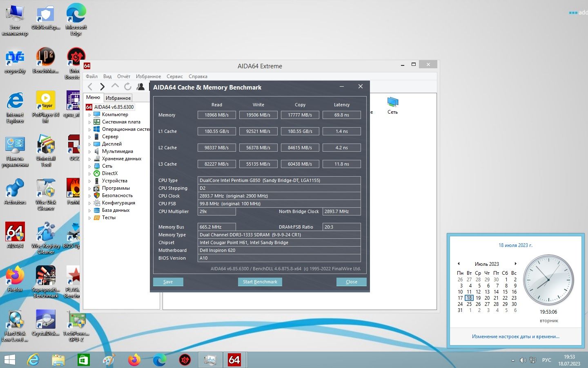588x368 pixels.
Task: Open PotPlayer 64 bit desktop shortcut
Action: pyautogui.click(x=46, y=107)
